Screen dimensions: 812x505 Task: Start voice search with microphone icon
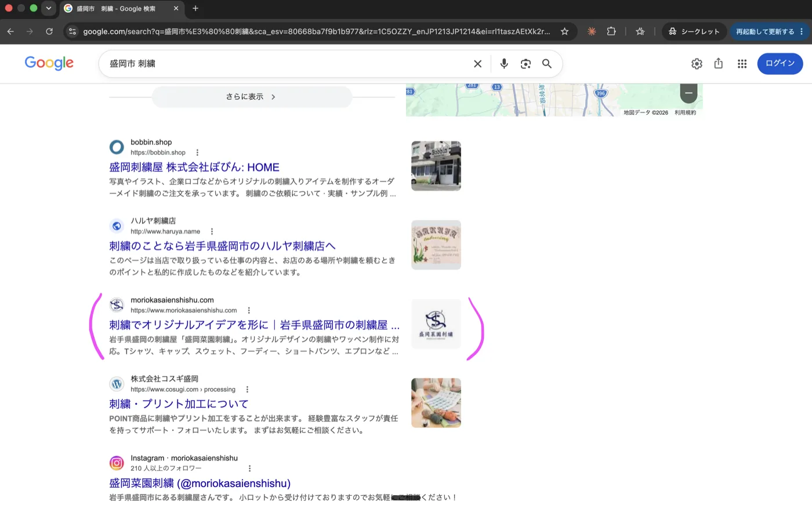click(504, 64)
